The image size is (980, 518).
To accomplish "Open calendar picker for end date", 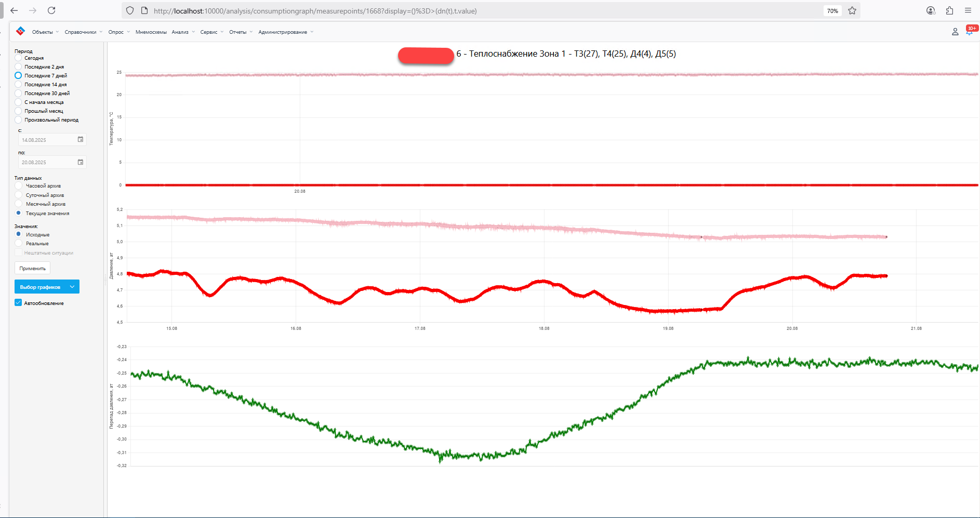I will click(81, 162).
